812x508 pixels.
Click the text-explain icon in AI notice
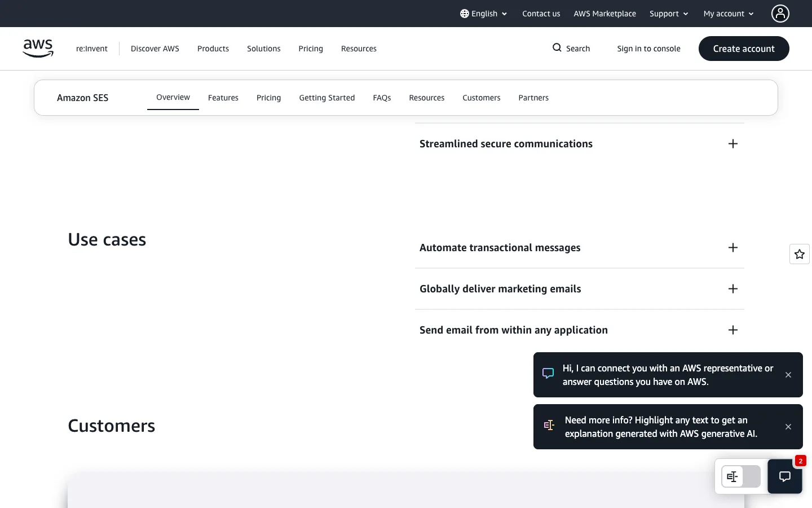pyautogui.click(x=549, y=425)
